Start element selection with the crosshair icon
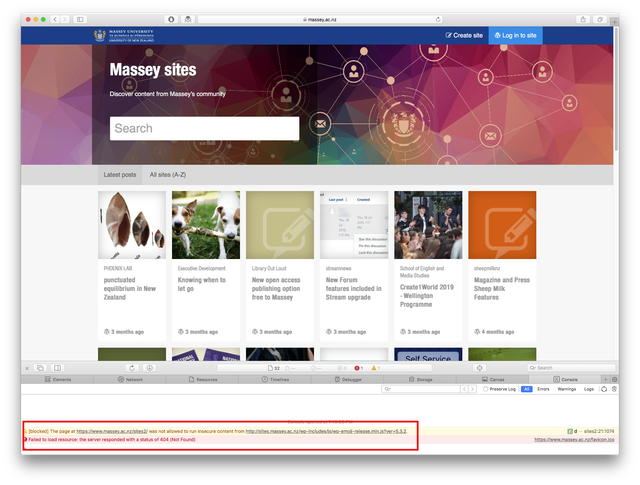The height and width of the screenshot is (485, 640). pos(480,368)
